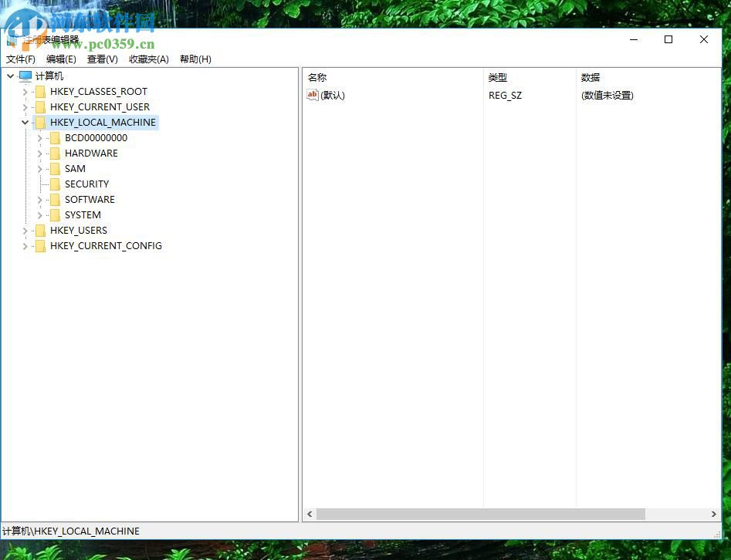Maximize the Registry Editor window
The height and width of the screenshot is (560, 731).
668,39
